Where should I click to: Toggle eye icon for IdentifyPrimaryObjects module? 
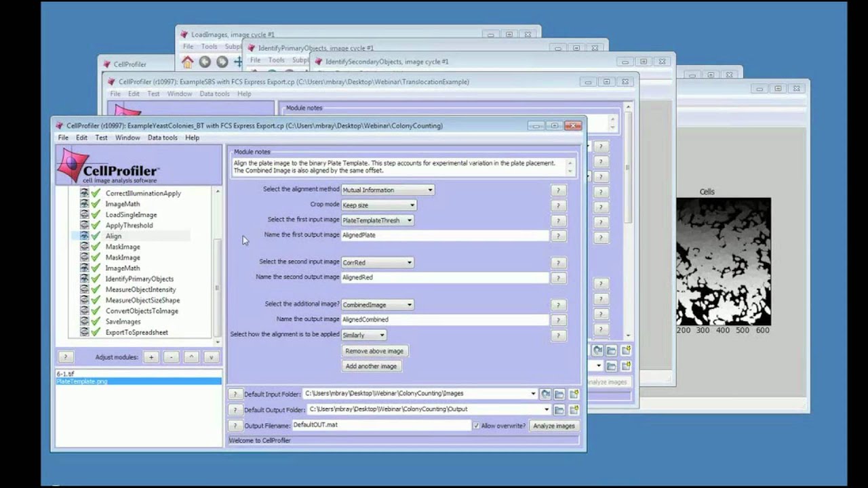[x=85, y=279]
